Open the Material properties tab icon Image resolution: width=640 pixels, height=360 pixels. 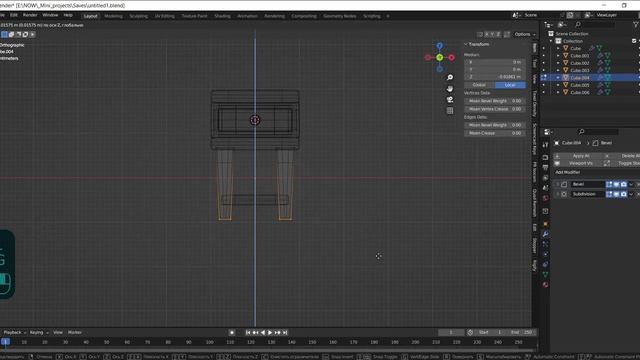(x=545, y=284)
